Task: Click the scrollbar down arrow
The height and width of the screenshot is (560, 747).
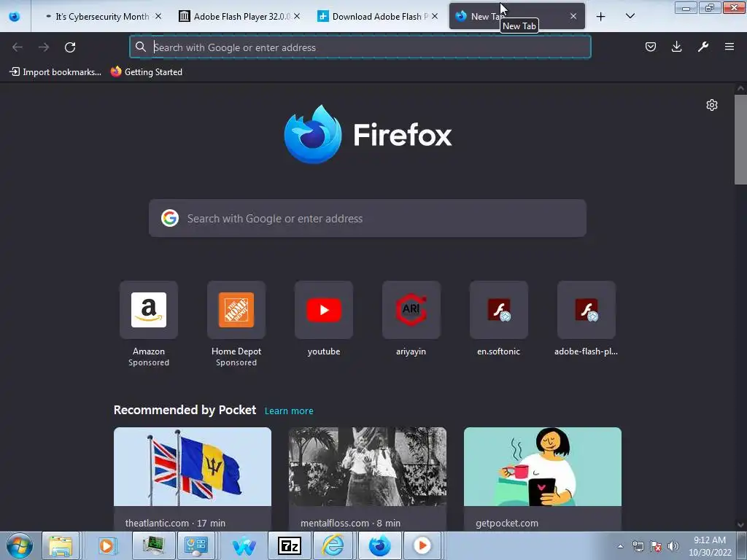Action: pyautogui.click(x=740, y=525)
